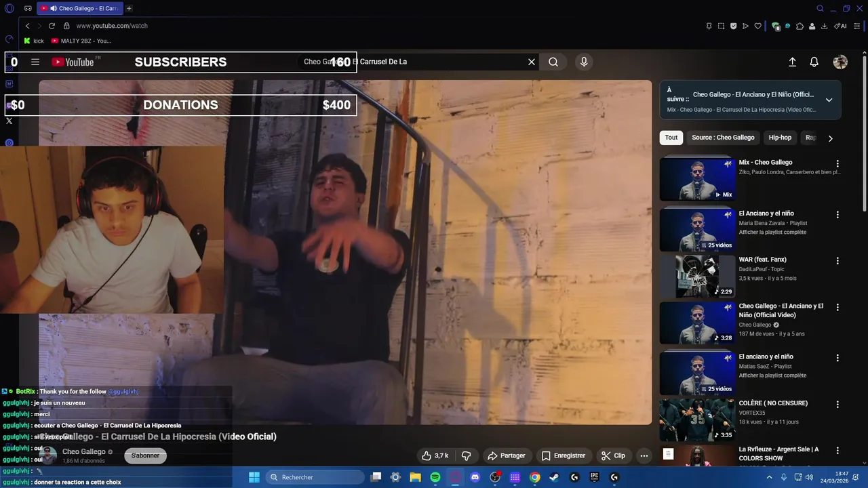The image size is (868, 488).
Task: Open a new browser tab
Action: (129, 9)
